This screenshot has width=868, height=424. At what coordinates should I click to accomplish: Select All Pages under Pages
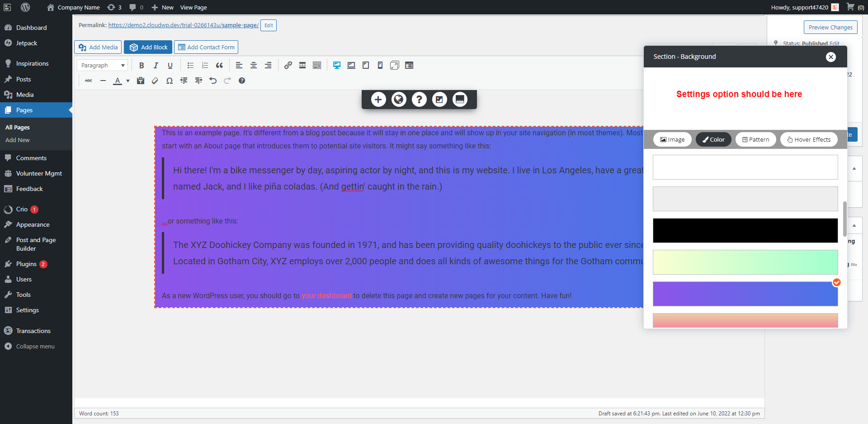coord(17,127)
